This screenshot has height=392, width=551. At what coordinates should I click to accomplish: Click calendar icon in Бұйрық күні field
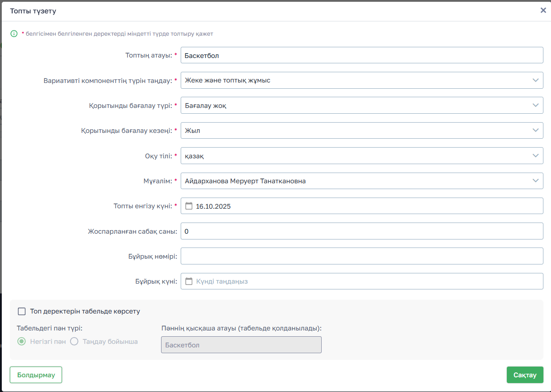[x=189, y=281]
